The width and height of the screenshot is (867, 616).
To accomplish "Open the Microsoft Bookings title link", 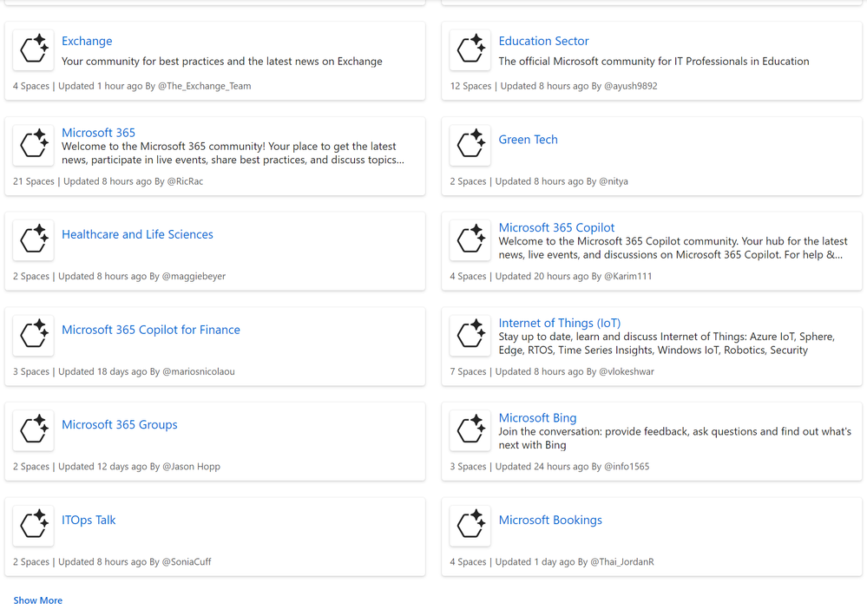I will point(550,520).
